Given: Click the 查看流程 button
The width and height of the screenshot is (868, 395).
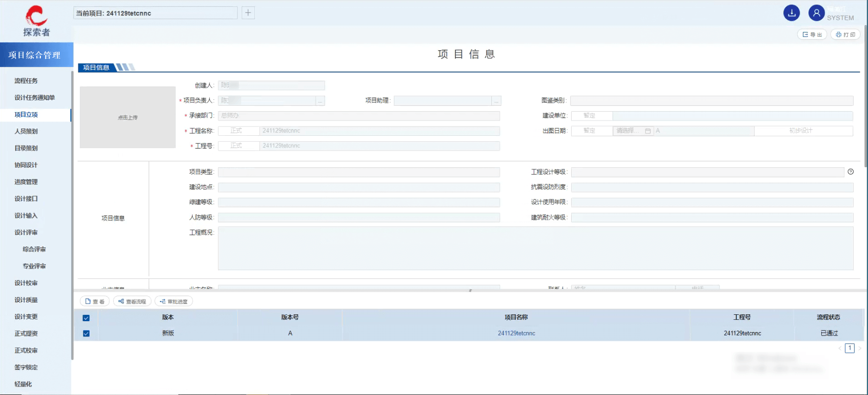Looking at the screenshot, I should (x=132, y=302).
